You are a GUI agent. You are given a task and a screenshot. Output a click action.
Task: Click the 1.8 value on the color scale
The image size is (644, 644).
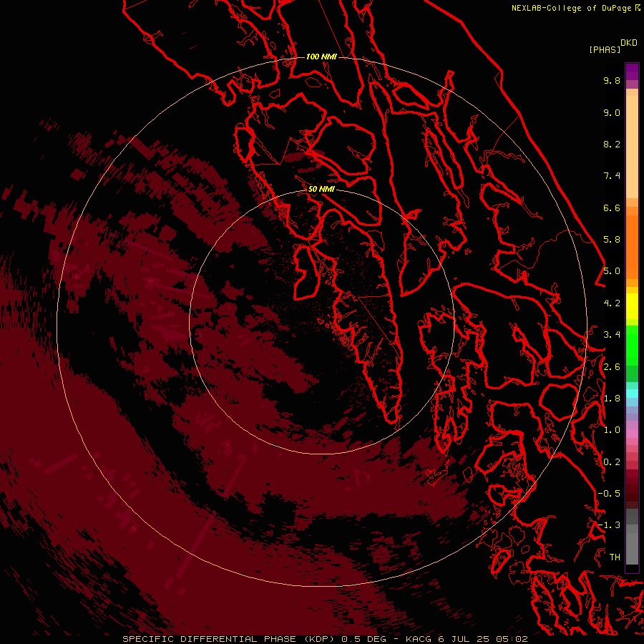coord(612,399)
